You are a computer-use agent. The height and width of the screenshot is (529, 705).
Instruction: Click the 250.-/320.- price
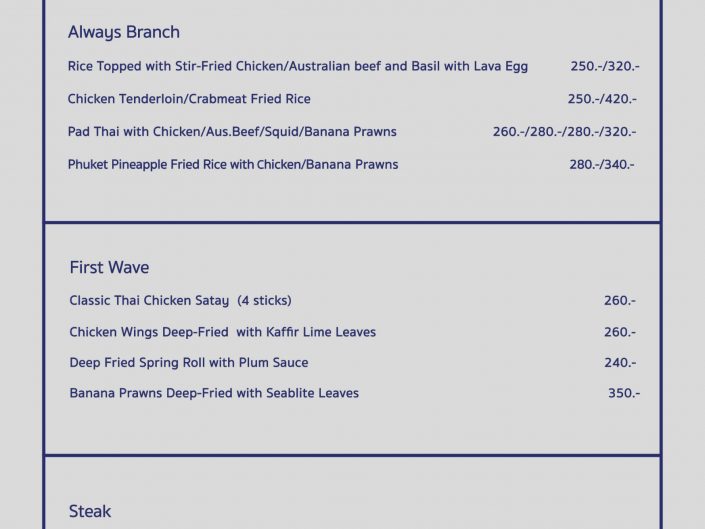tap(604, 66)
